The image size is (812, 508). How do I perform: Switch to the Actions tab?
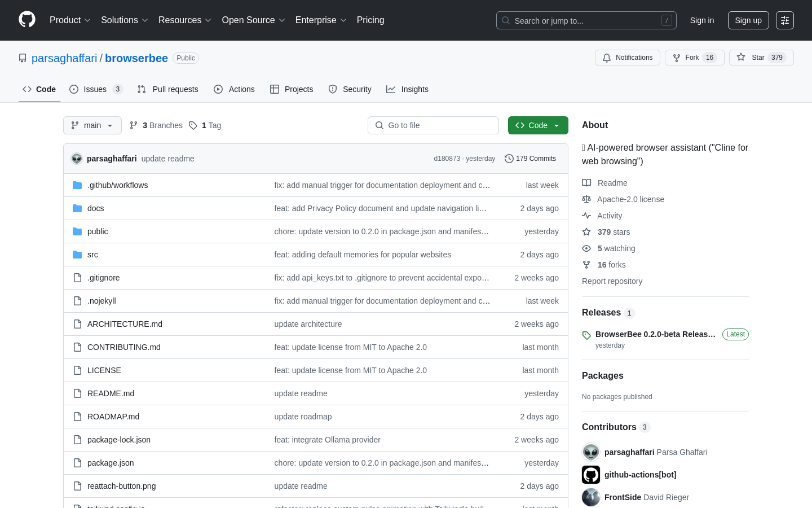coord(235,89)
